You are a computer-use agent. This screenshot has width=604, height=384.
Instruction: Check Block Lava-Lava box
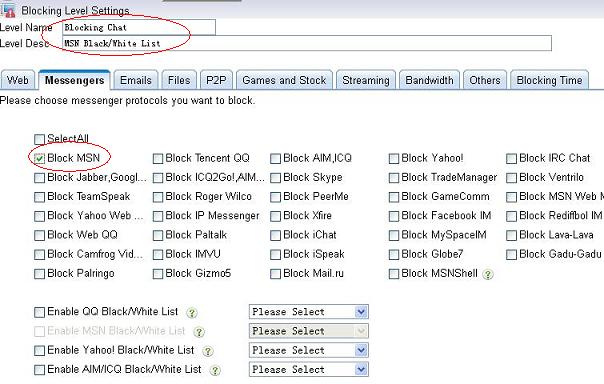[x=511, y=235]
